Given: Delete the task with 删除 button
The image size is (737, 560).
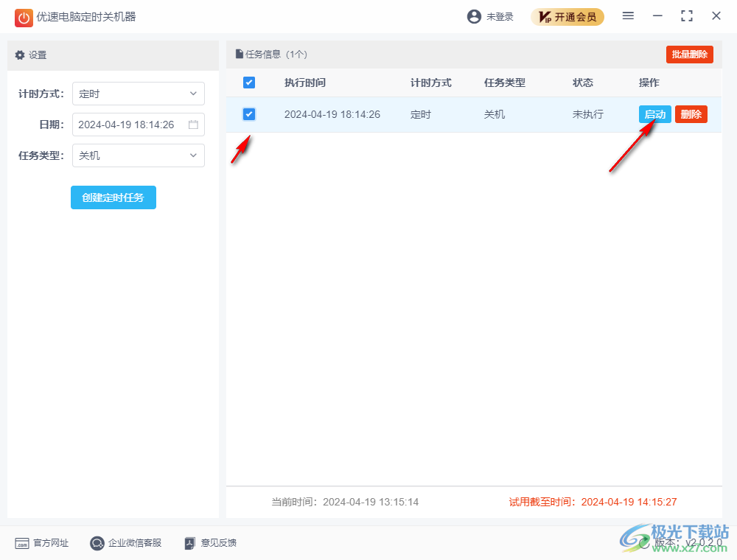Looking at the screenshot, I should 691,114.
